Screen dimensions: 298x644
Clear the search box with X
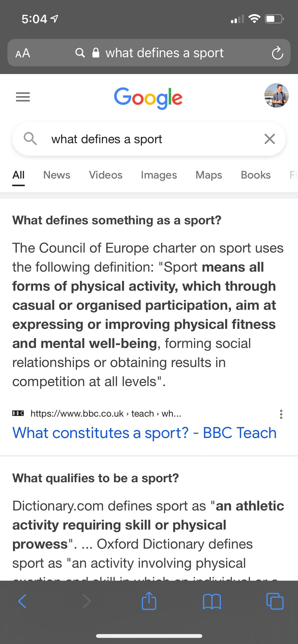(x=269, y=139)
